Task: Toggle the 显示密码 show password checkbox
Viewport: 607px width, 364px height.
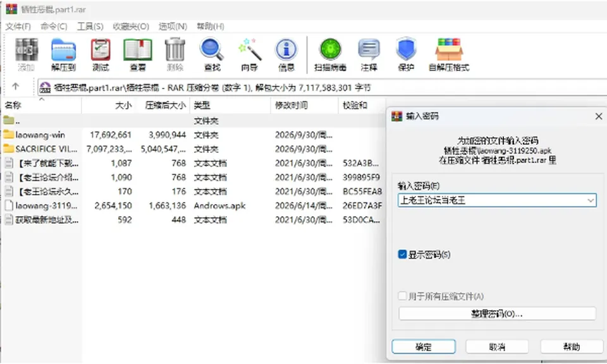Action: (x=402, y=254)
